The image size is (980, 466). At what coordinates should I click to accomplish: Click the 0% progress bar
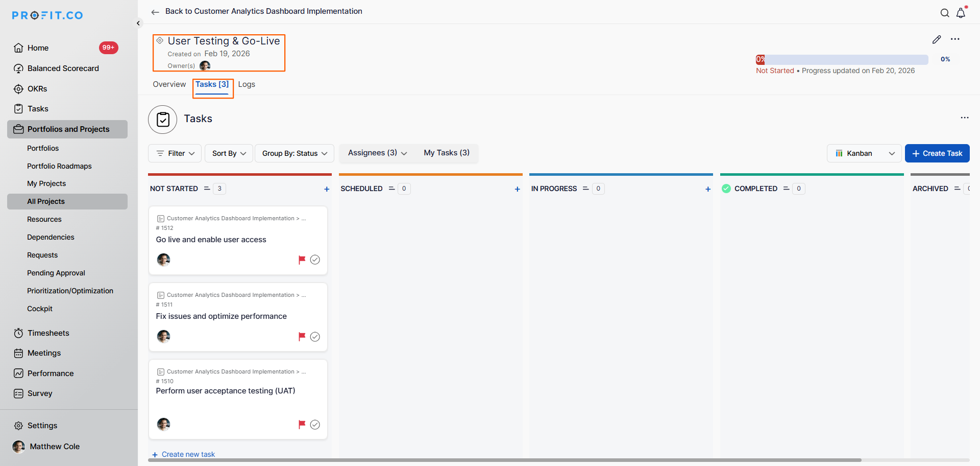click(x=842, y=59)
